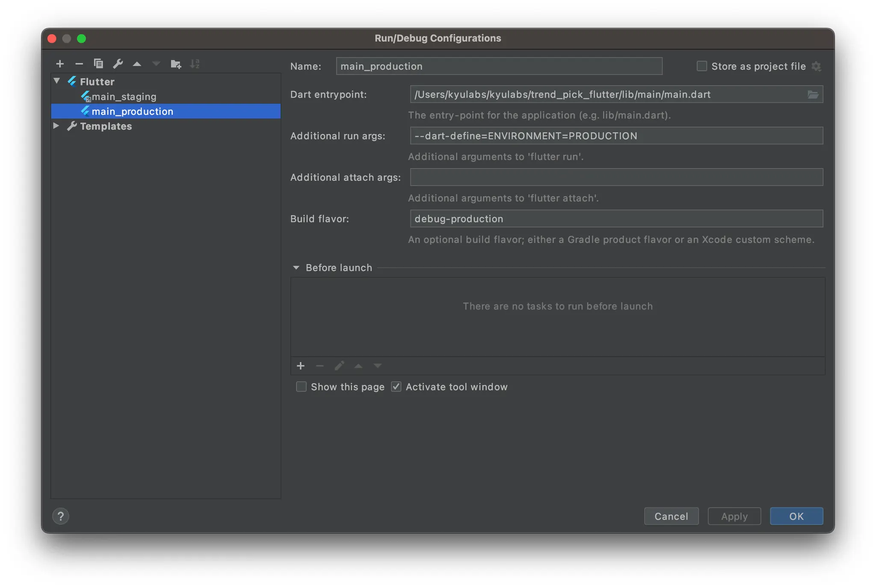This screenshot has width=876, height=588.
Task: Browse for the Dart entrypoint folder icon
Action: (813, 95)
